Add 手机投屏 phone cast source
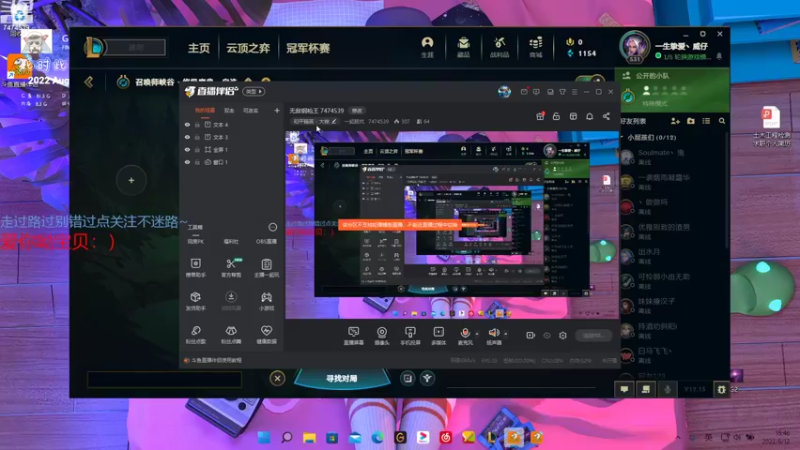 [410, 336]
